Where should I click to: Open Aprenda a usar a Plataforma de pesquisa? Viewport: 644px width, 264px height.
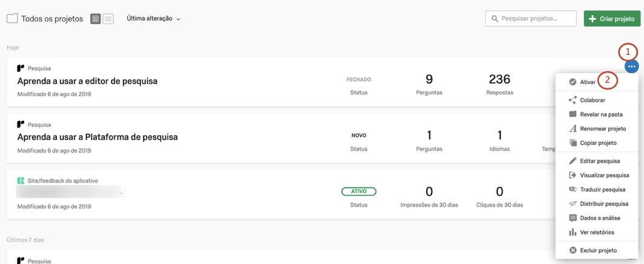pos(97,137)
